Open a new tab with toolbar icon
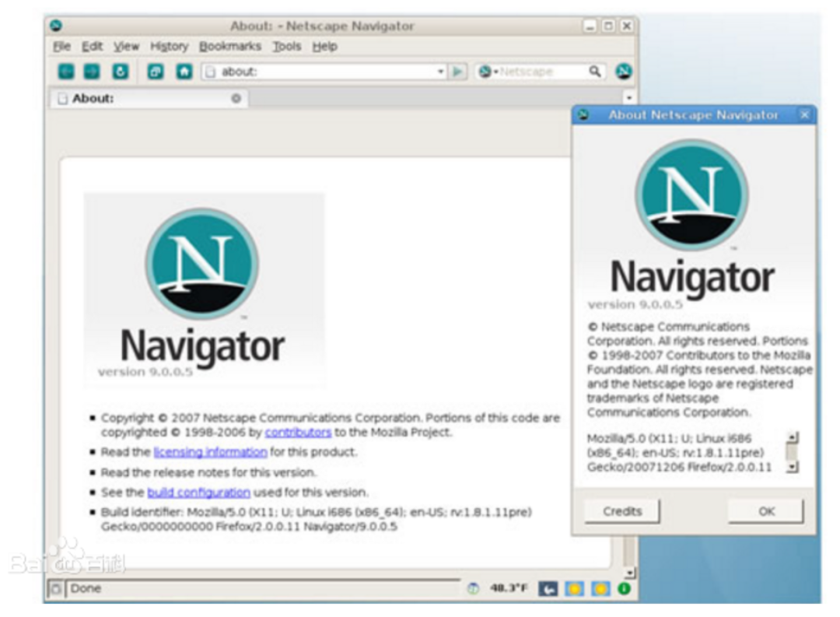 tap(156, 72)
